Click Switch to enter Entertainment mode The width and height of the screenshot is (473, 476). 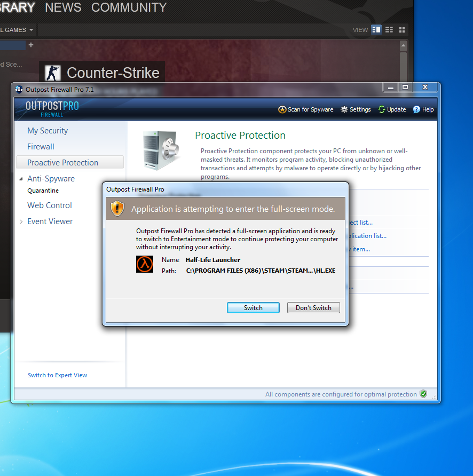pos(253,307)
